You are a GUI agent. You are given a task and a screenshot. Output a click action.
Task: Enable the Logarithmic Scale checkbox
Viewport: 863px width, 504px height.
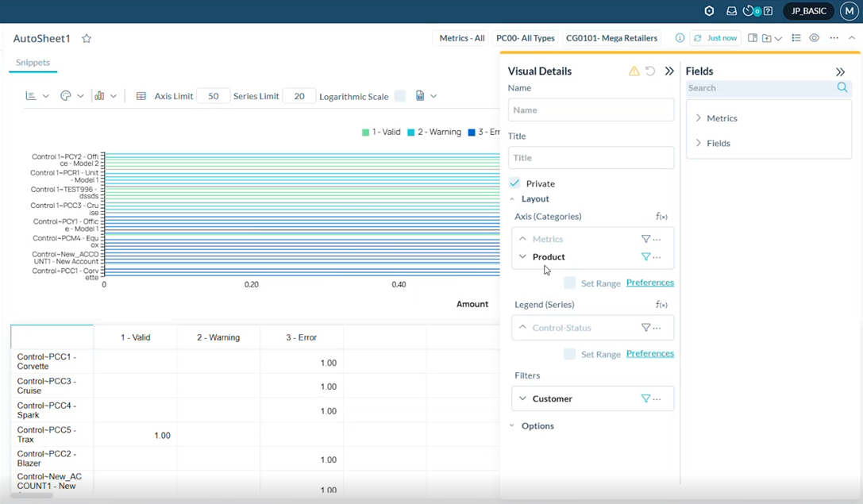399,96
